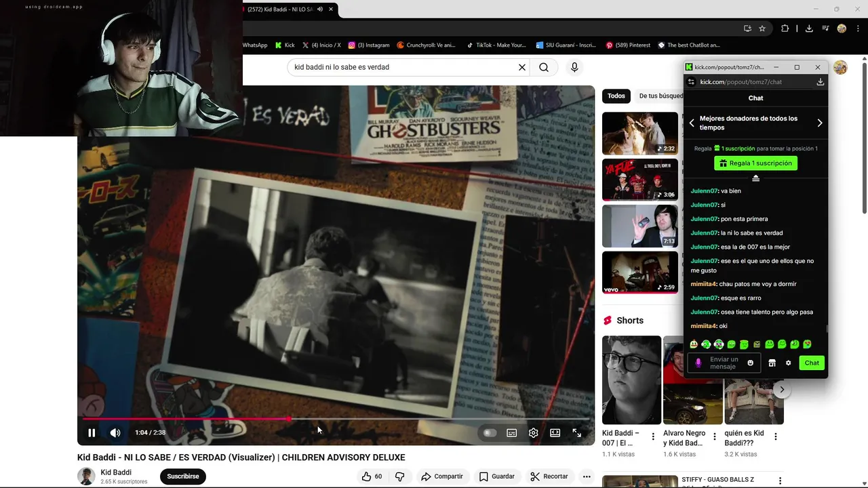The width and height of the screenshot is (868, 488).
Task: Toggle subtitles captions button
Action: 512,432
